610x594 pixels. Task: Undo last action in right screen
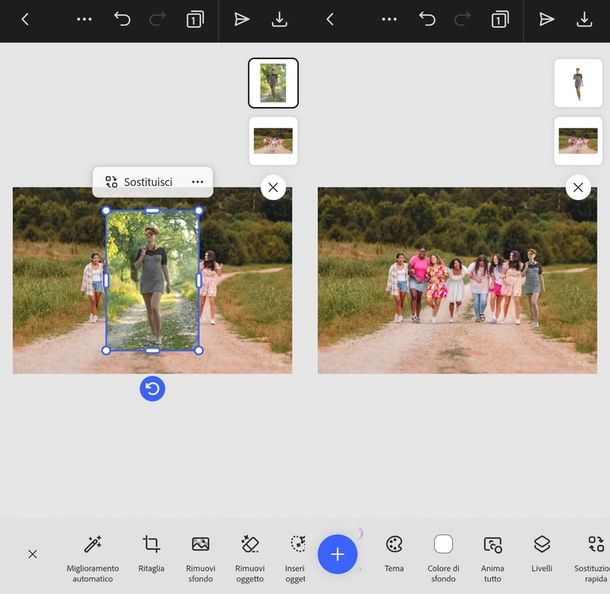coord(427,19)
